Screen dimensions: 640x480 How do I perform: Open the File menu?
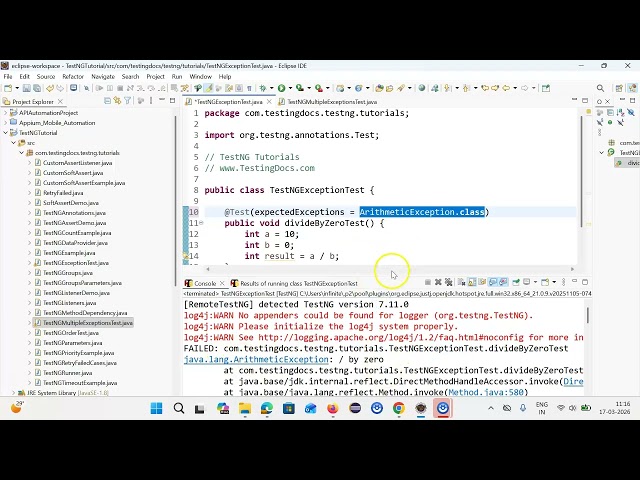coord(8,76)
